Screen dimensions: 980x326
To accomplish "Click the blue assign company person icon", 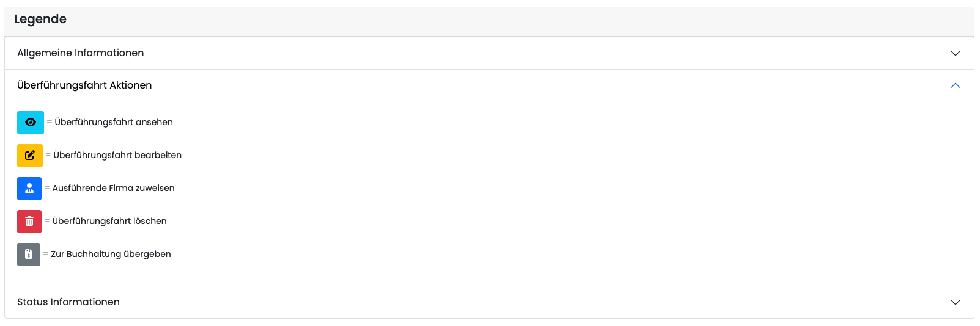I will tap(29, 189).
